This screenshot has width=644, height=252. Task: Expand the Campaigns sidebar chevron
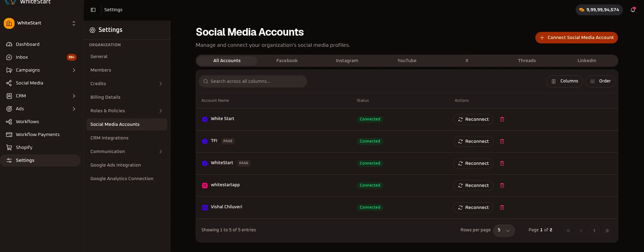[74, 70]
